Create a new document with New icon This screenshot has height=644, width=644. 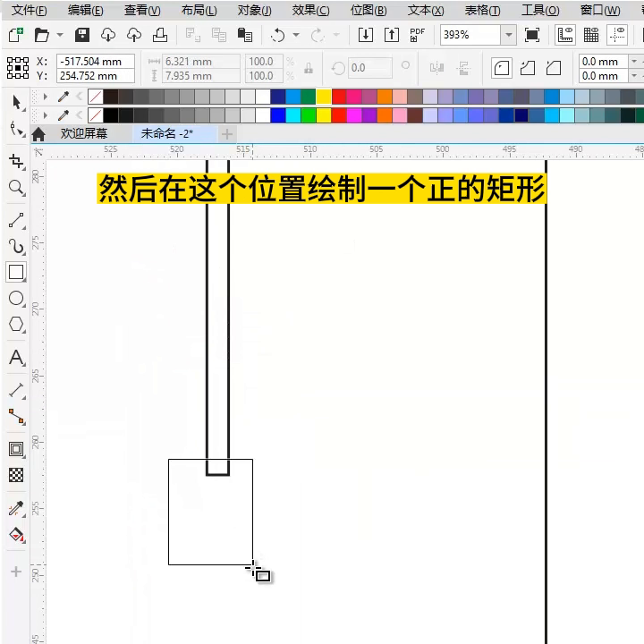(15, 35)
